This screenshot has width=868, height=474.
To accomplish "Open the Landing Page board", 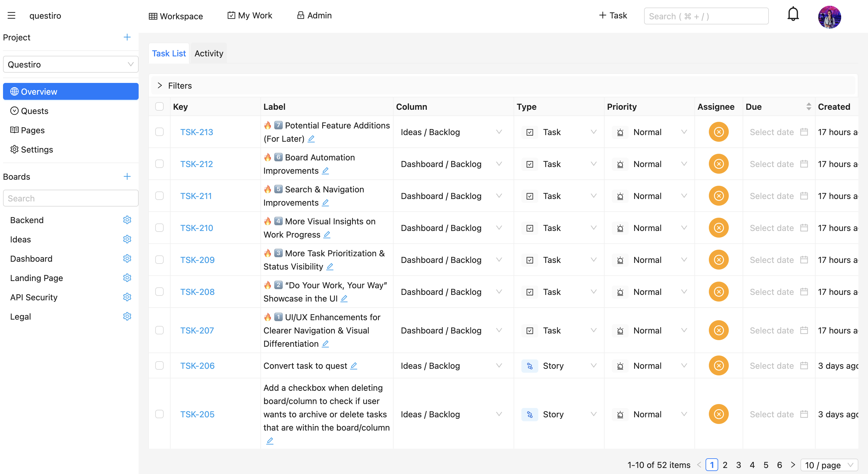I will [36, 277].
